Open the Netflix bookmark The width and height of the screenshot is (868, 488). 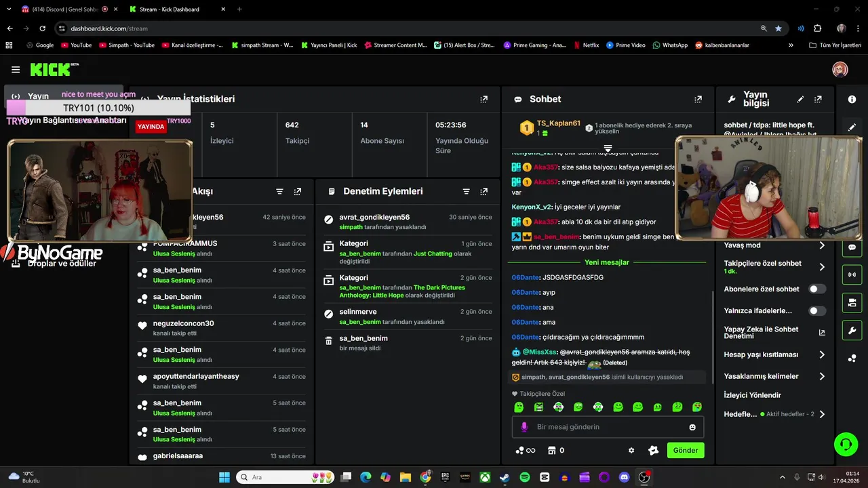pos(586,45)
